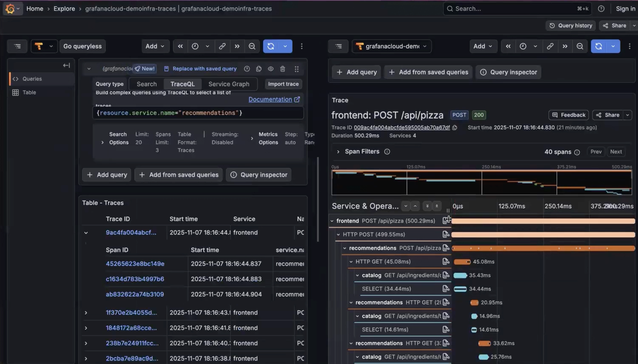Click the Import trace button
This screenshot has width=638, height=364.
pos(283,84)
